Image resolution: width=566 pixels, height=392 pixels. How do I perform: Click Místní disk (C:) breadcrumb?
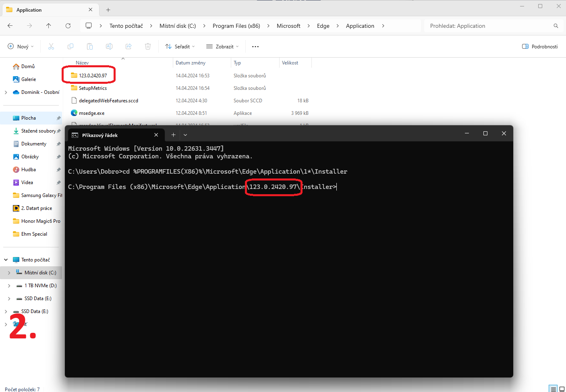click(x=178, y=26)
